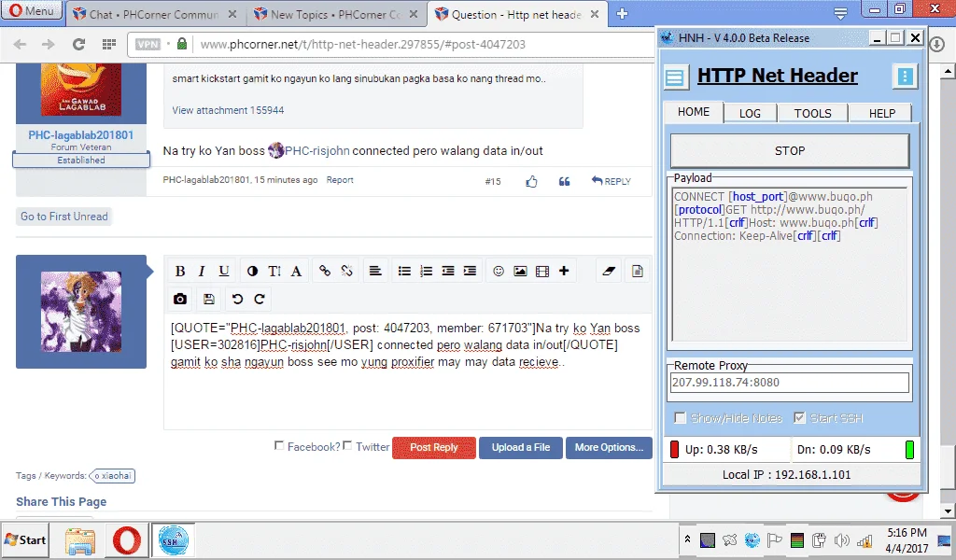Open the HNH hamburger menu icon
This screenshot has width=956, height=560.
click(676, 77)
